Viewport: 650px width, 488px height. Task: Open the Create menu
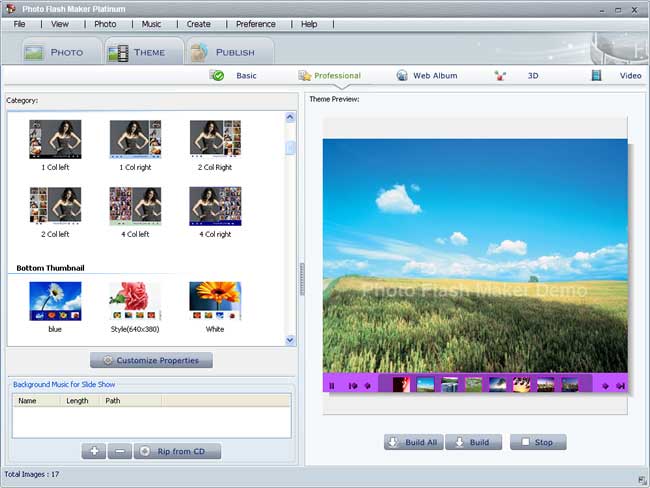click(x=199, y=24)
